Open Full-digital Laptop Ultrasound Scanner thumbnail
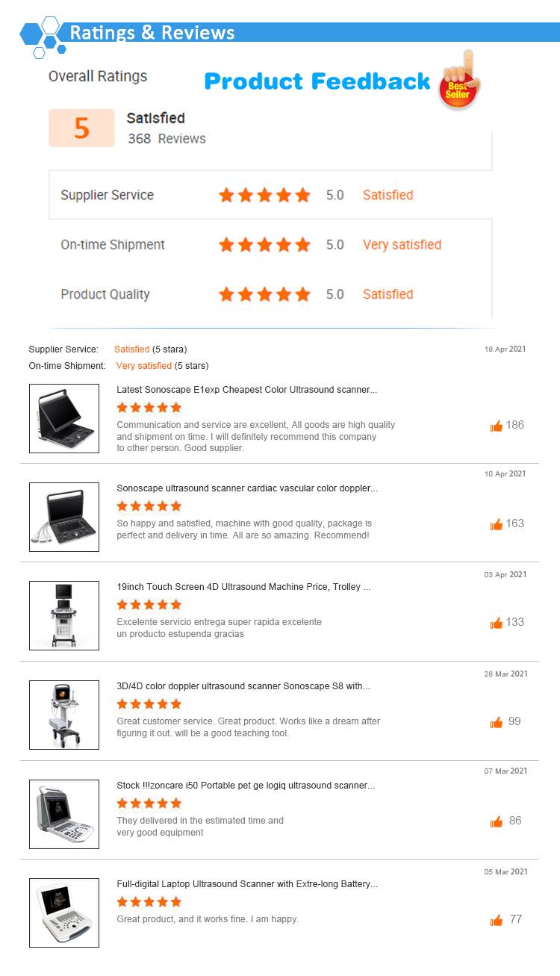This screenshot has height=976, width=560. (64, 913)
